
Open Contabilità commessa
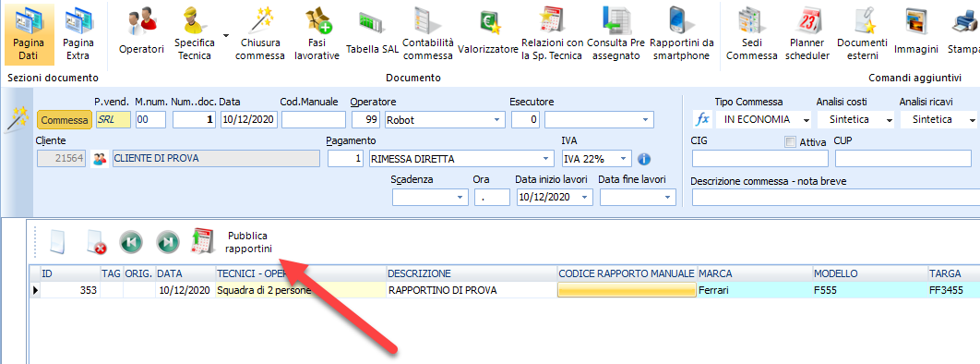pyautogui.click(x=427, y=34)
